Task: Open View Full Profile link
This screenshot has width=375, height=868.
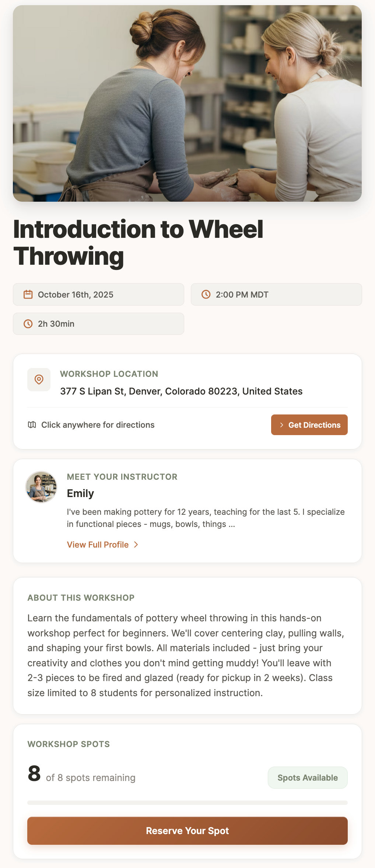Action: coord(98,544)
